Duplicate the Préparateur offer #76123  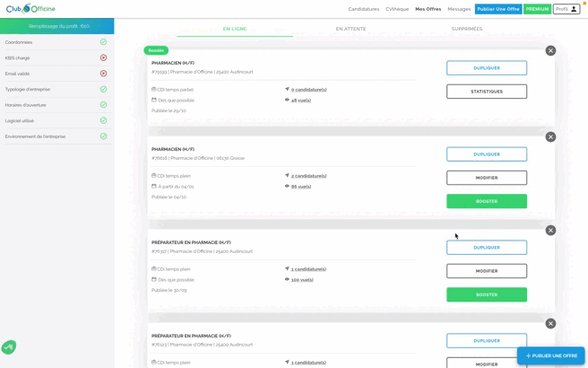click(x=487, y=340)
